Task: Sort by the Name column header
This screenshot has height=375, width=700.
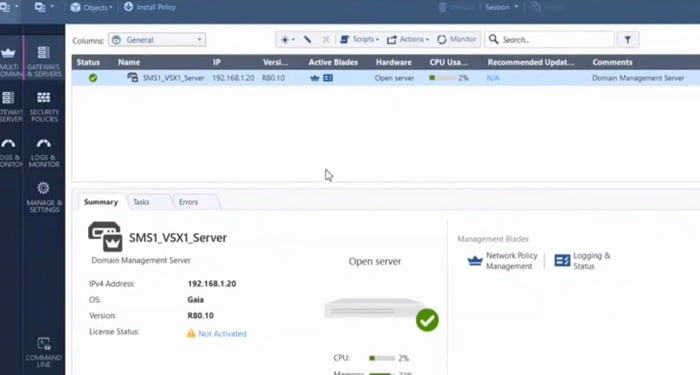Action: coord(129,62)
